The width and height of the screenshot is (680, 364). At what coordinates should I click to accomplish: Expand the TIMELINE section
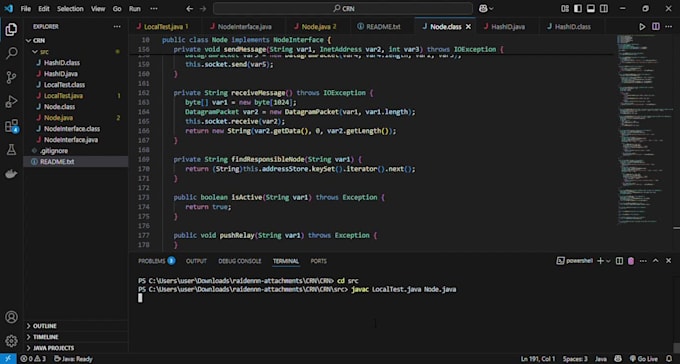pos(46,337)
